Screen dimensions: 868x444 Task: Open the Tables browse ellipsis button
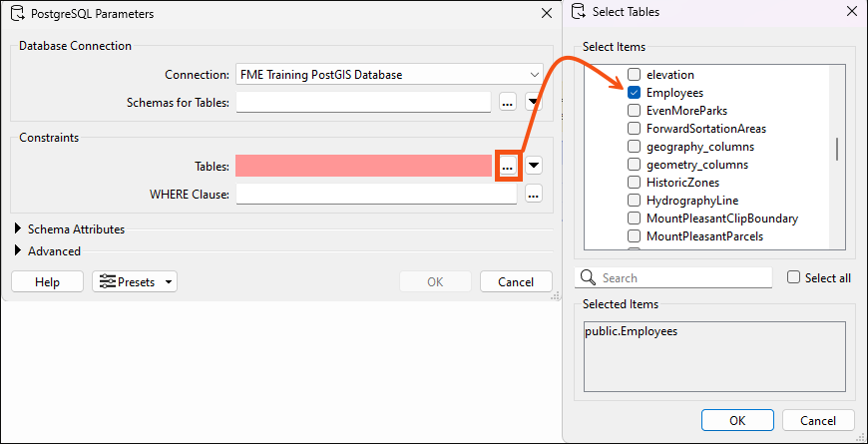click(508, 166)
